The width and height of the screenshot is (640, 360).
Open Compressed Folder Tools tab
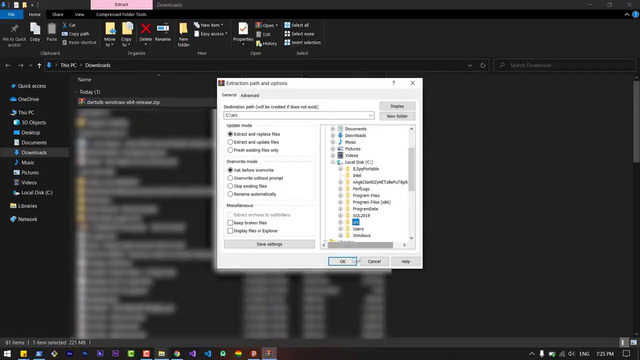tap(121, 14)
